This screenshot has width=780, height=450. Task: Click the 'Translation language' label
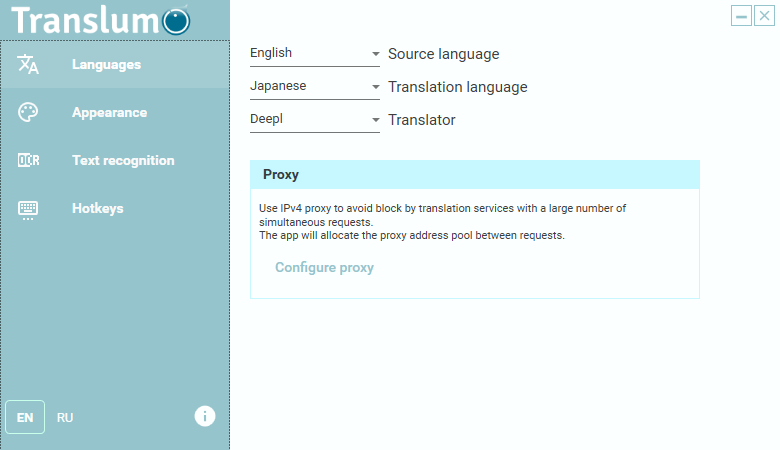pos(458,87)
